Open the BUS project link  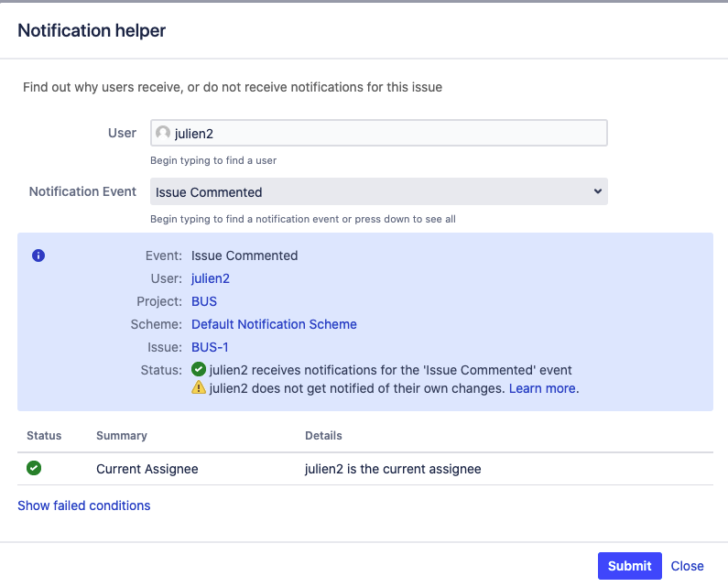[x=204, y=301]
